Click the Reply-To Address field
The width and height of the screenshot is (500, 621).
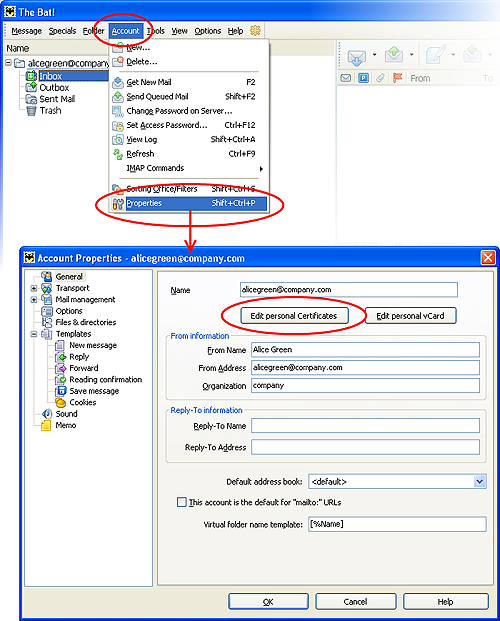[365, 447]
